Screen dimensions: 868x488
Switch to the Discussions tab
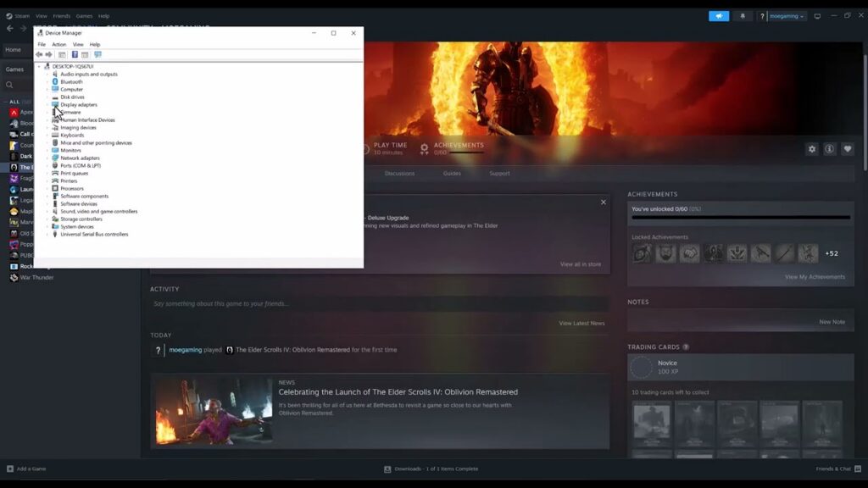[x=399, y=174]
